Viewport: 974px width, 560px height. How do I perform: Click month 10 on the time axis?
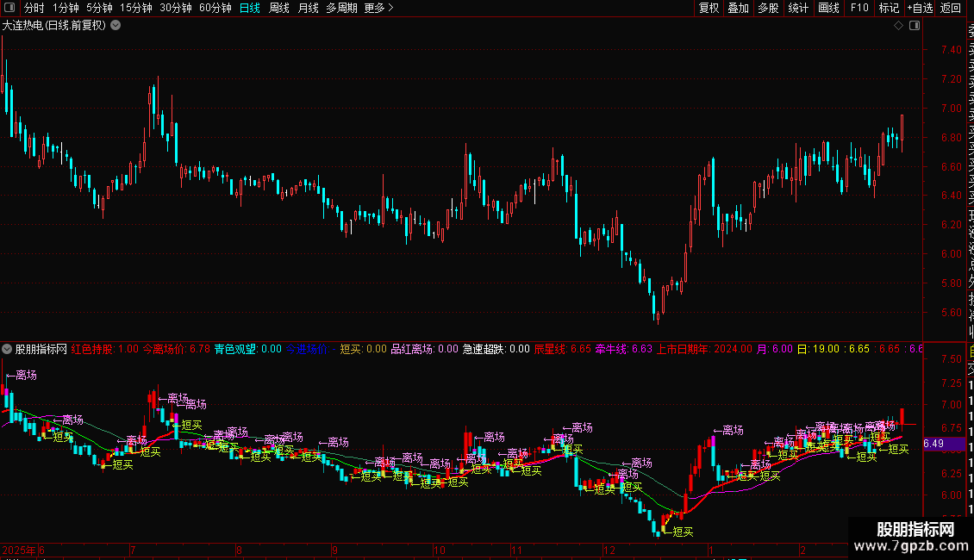[x=440, y=550]
